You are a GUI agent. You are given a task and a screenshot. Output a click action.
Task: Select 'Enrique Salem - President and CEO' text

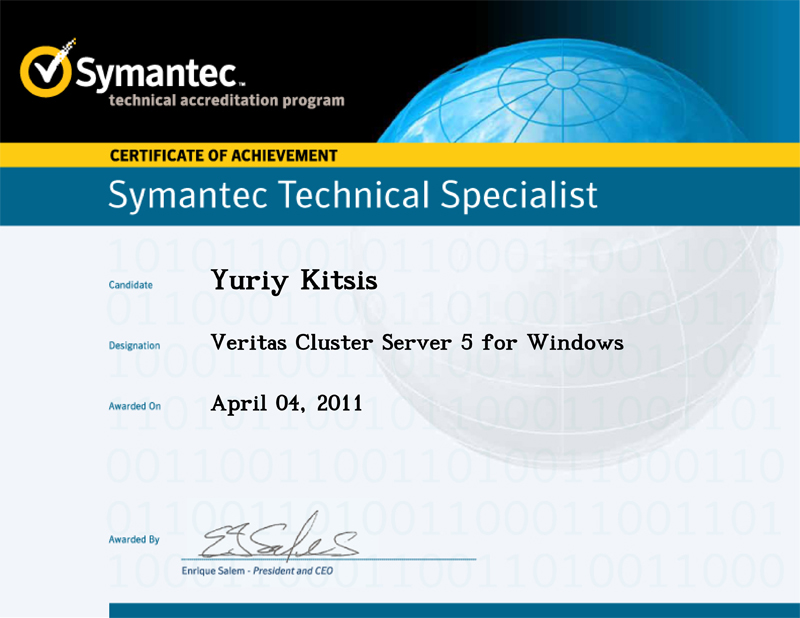point(257,571)
